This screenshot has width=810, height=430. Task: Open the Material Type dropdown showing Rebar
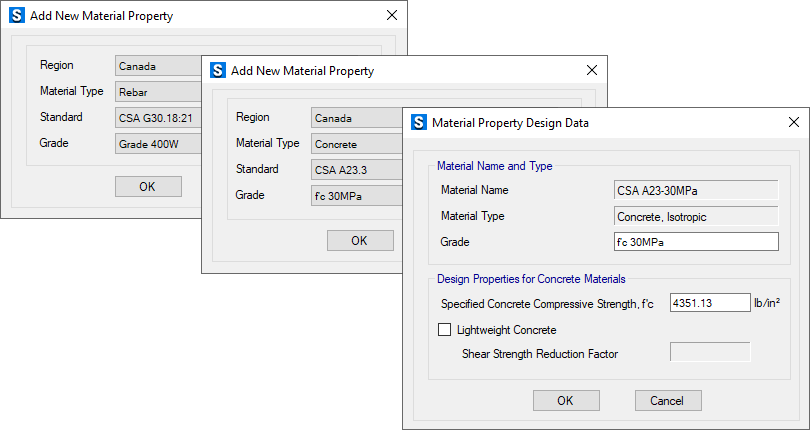click(x=158, y=92)
